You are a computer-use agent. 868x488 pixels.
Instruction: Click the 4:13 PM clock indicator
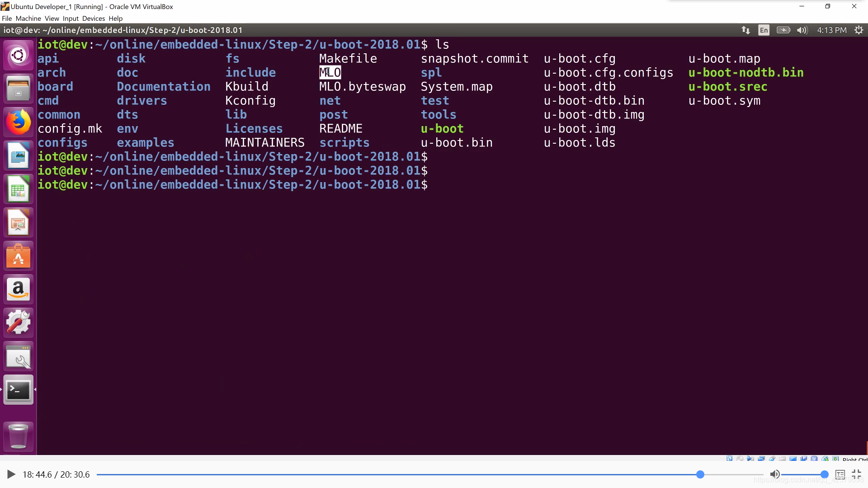[832, 30]
